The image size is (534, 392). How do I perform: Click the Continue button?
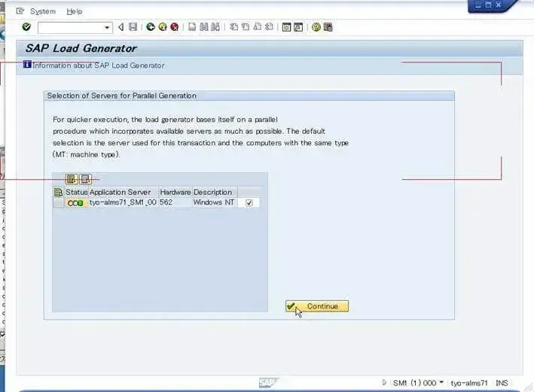(x=317, y=306)
